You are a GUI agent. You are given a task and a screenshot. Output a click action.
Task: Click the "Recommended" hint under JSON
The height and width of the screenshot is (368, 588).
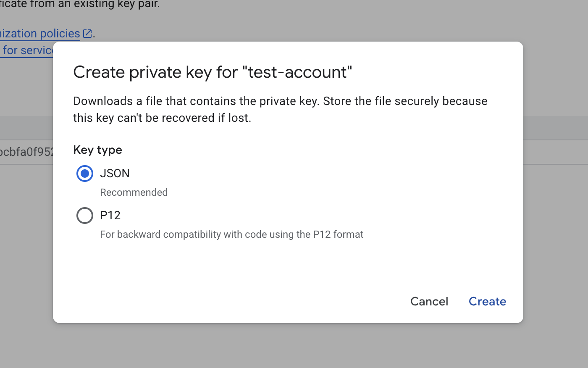click(134, 192)
